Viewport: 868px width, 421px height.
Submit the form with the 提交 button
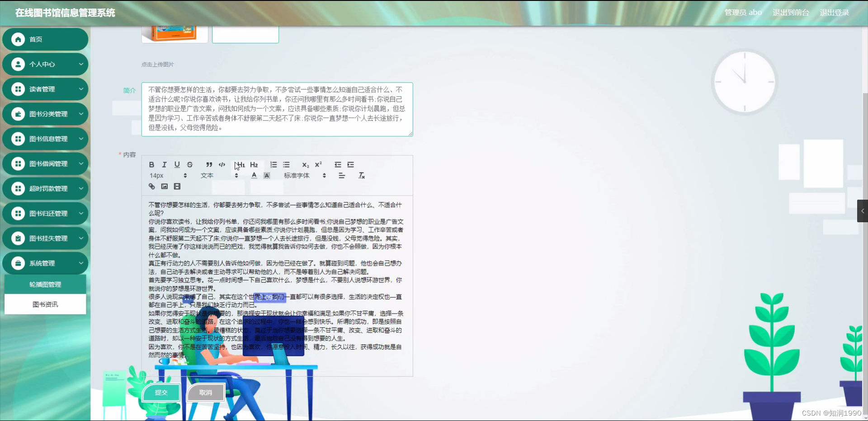point(161,393)
